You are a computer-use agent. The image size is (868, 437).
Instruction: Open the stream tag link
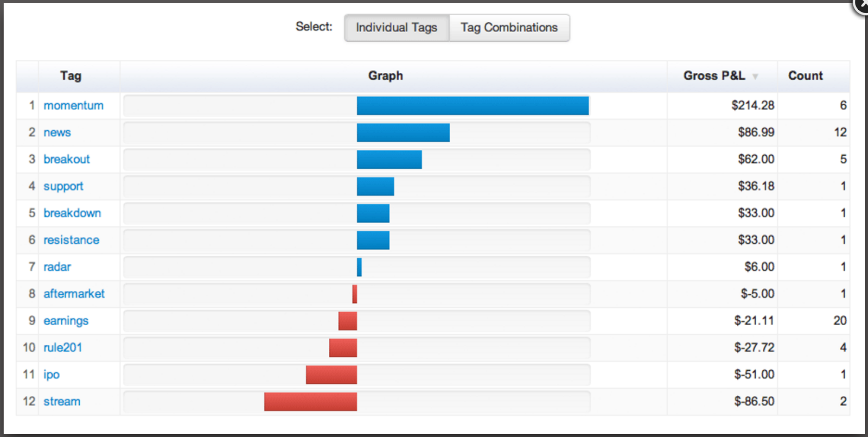coord(62,401)
